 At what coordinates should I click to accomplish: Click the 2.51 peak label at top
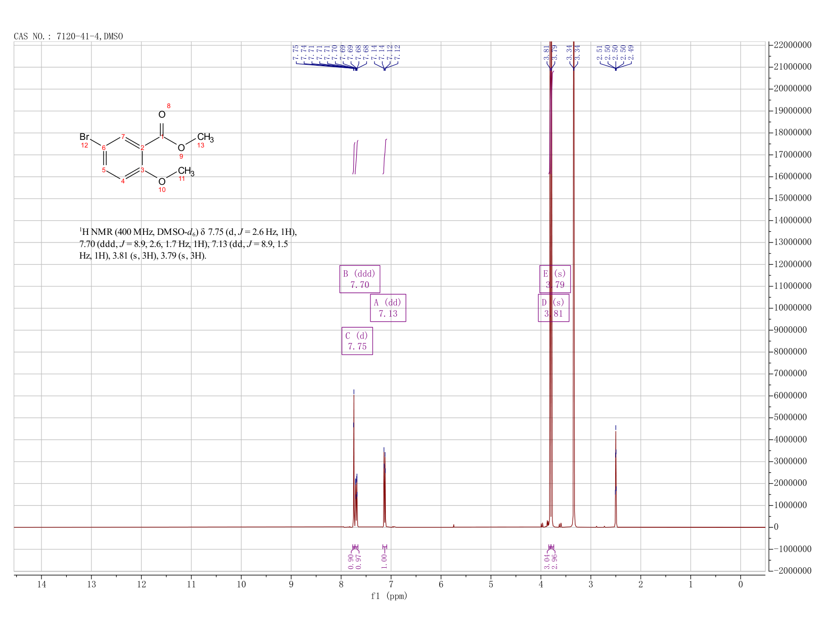tap(599, 53)
